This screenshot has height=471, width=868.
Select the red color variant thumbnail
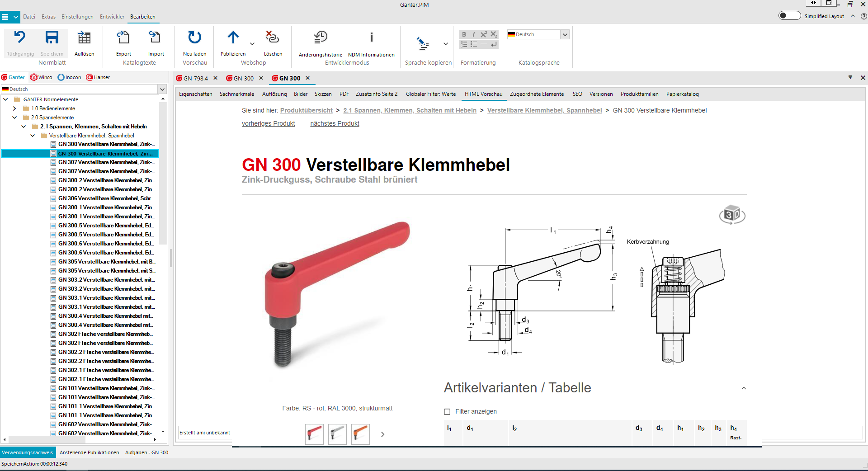314,434
